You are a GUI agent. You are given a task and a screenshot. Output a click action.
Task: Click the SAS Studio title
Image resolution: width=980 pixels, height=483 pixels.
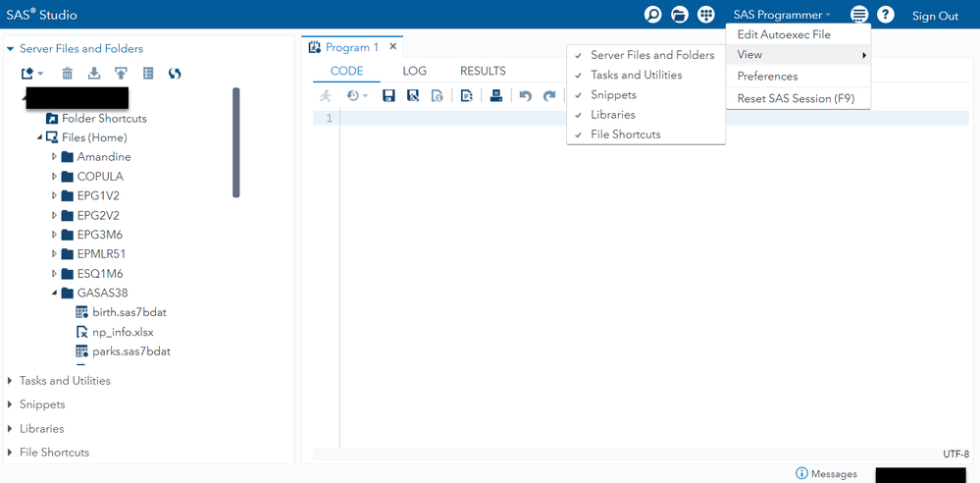pyautogui.click(x=42, y=15)
